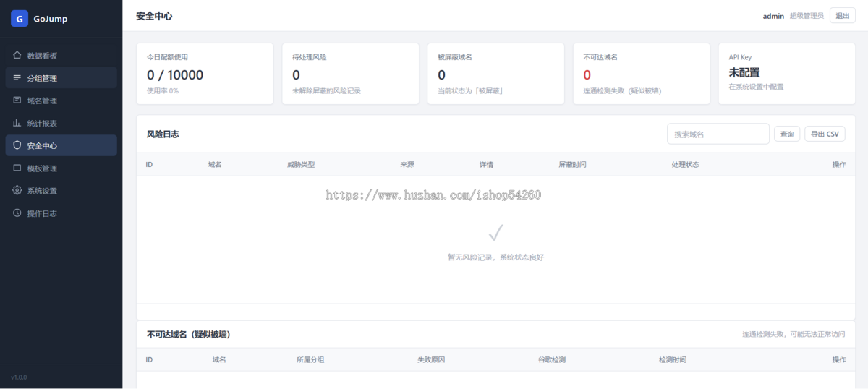Open 操作日志 menu item

(x=61, y=213)
